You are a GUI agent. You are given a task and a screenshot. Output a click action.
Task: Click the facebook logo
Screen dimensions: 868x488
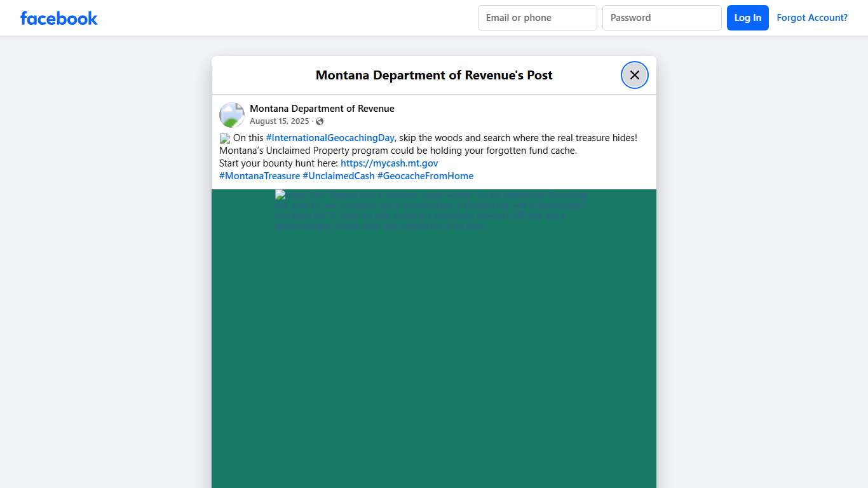point(58,18)
